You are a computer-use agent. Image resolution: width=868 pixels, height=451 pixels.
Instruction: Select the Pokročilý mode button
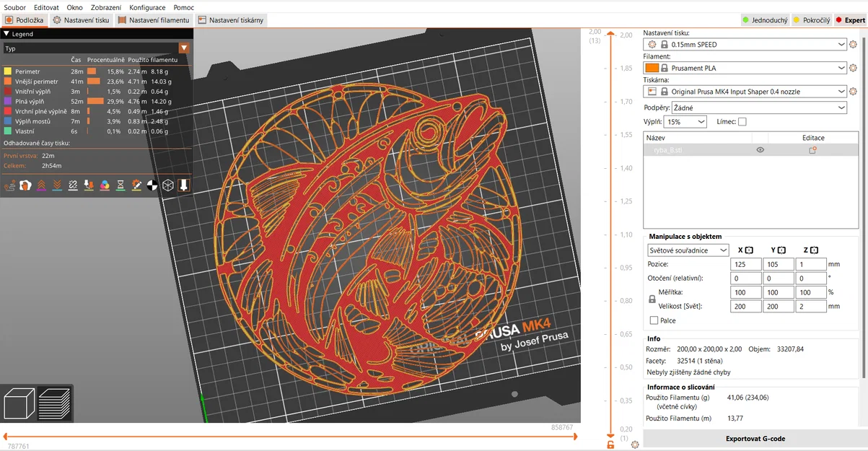click(x=812, y=20)
